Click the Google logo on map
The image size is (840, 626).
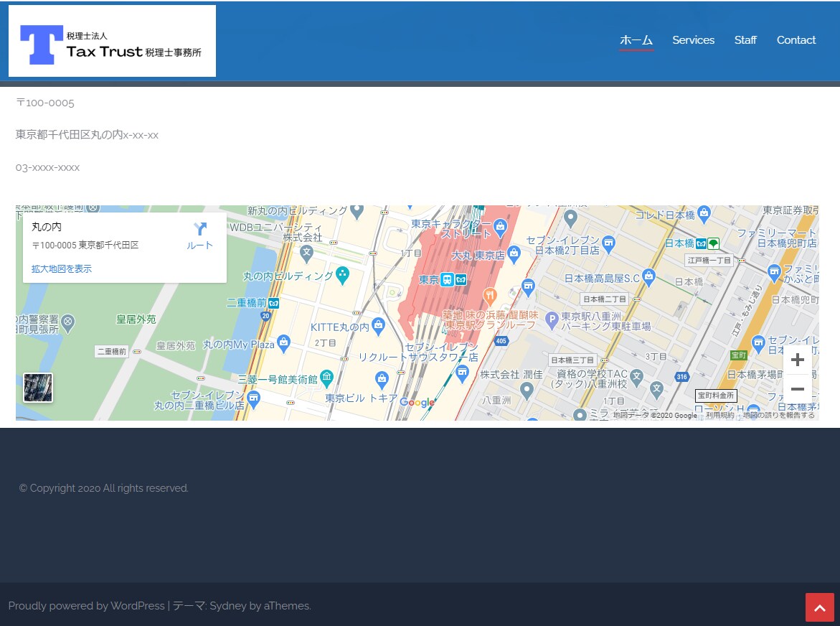click(417, 403)
